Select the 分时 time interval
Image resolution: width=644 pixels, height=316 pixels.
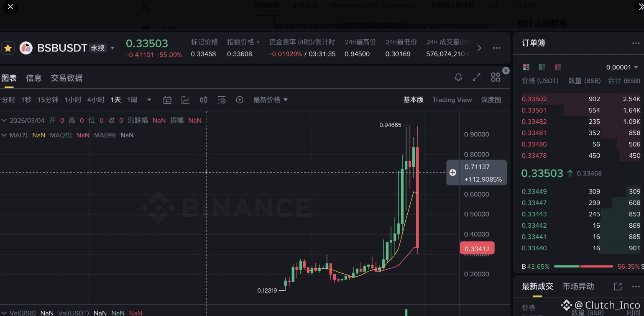click(8, 100)
